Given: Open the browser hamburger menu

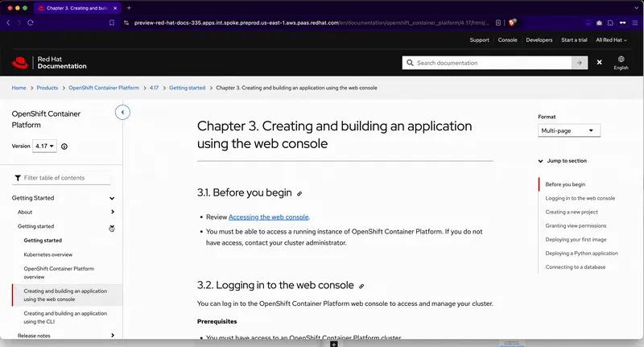Looking at the screenshot, I should tap(634, 23).
